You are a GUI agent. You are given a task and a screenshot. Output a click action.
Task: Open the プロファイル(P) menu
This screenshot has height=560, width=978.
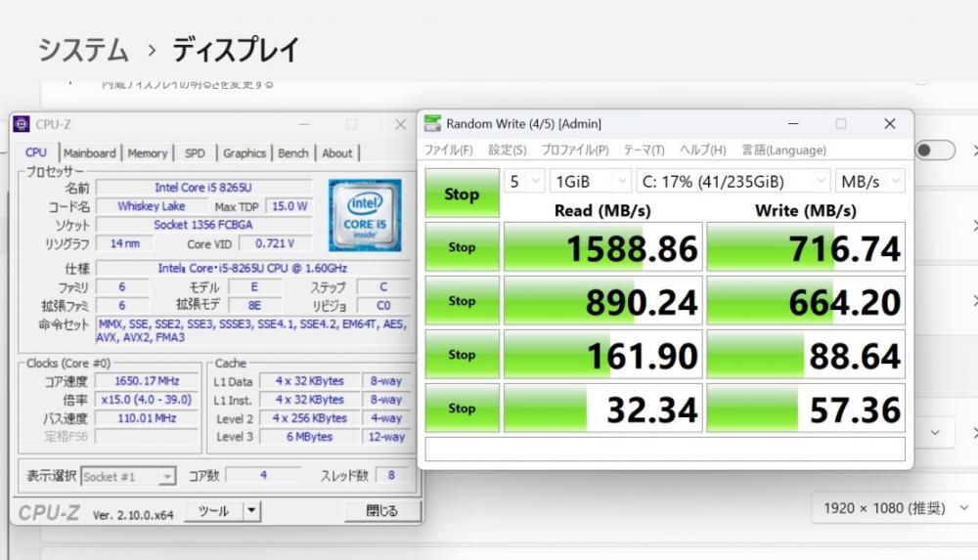pyautogui.click(x=575, y=151)
